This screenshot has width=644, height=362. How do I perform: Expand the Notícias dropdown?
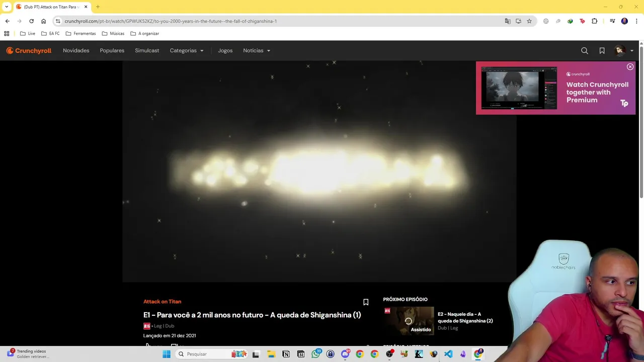(257, 50)
